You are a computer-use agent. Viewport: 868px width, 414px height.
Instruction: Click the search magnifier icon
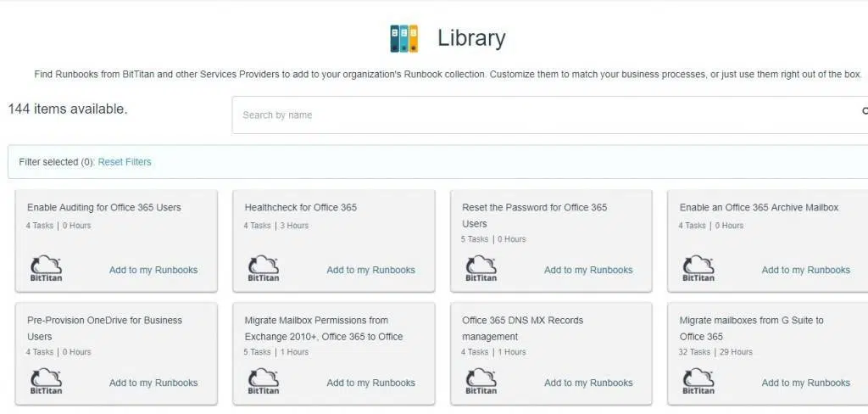(864, 110)
